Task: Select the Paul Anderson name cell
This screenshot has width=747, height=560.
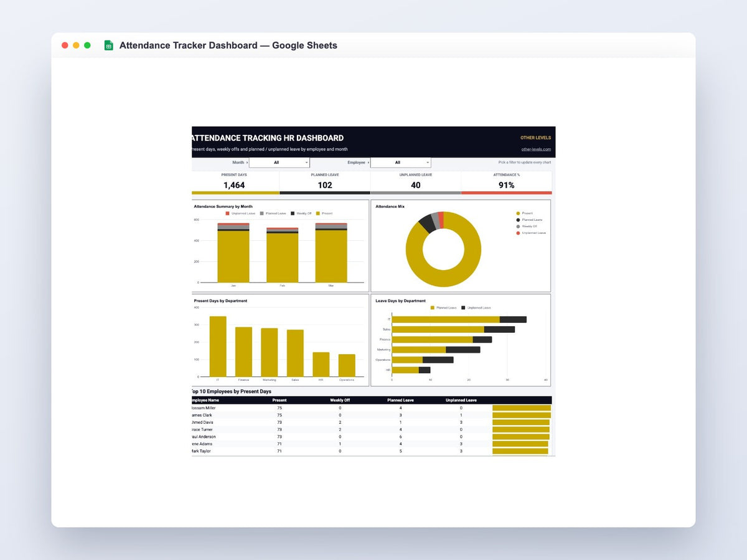Action: point(204,437)
